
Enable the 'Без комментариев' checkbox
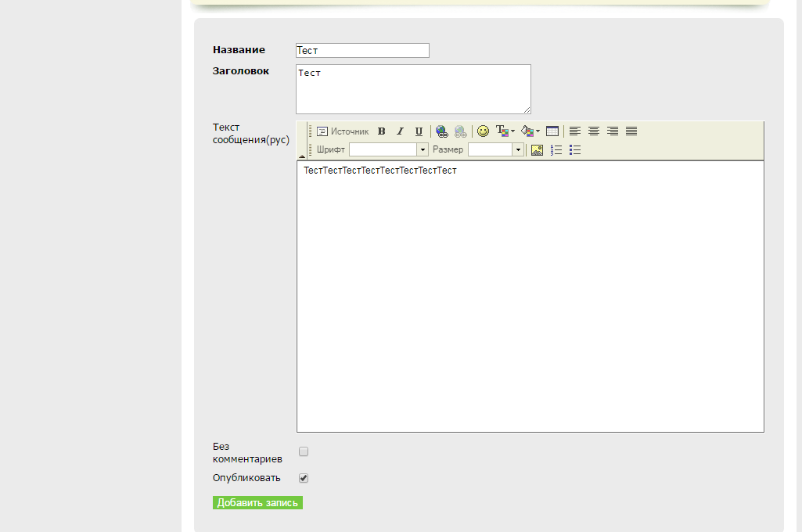304,451
